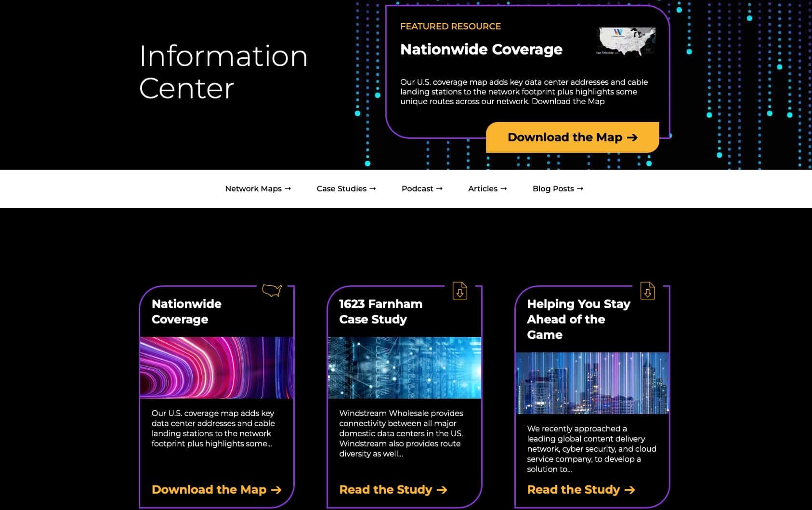Image resolution: width=812 pixels, height=510 pixels.
Task: Click the FEATURED RESOURCE label
Action: tap(450, 27)
